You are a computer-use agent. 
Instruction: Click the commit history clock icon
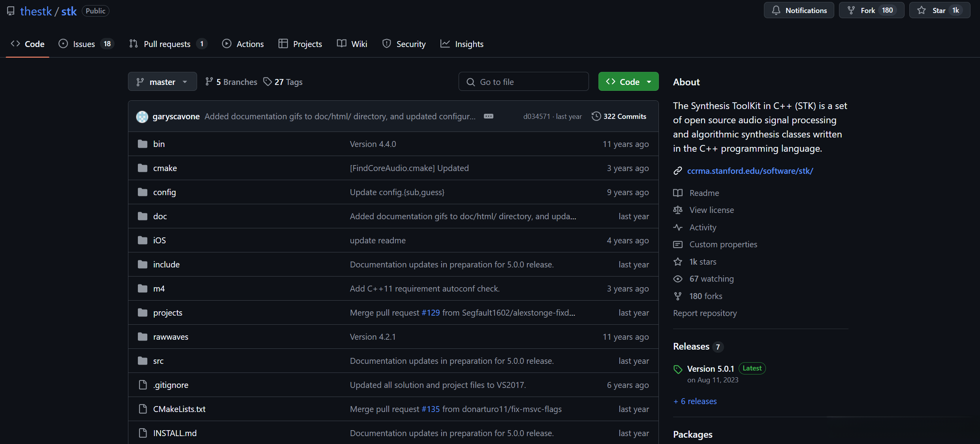coord(596,116)
